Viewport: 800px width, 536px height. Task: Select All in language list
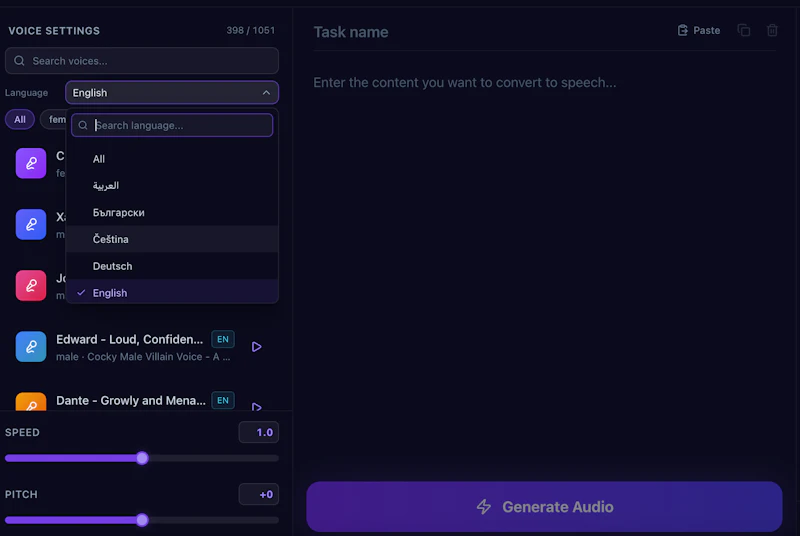point(172,159)
